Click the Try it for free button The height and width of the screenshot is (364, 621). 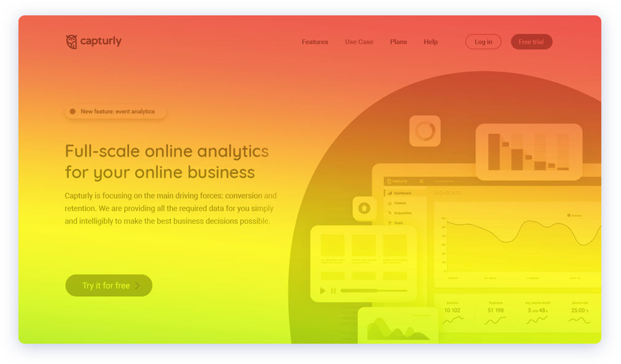click(109, 285)
